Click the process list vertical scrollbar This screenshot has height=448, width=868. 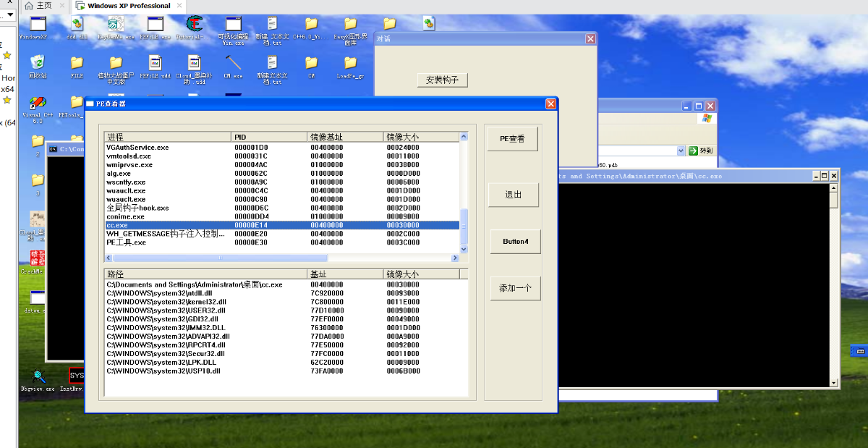464,193
